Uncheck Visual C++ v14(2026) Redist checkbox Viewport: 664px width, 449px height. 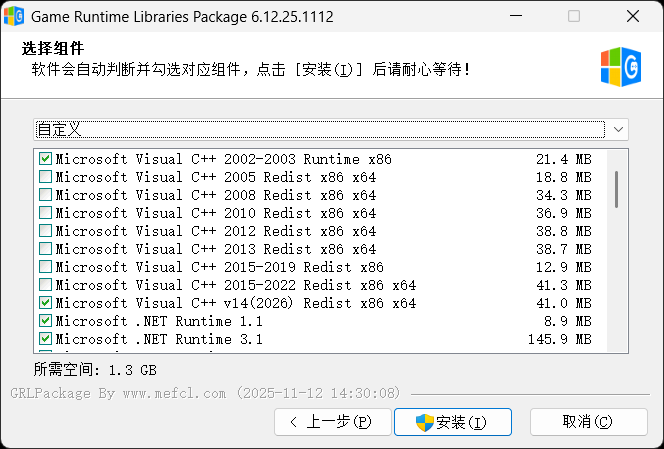(x=45, y=303)
